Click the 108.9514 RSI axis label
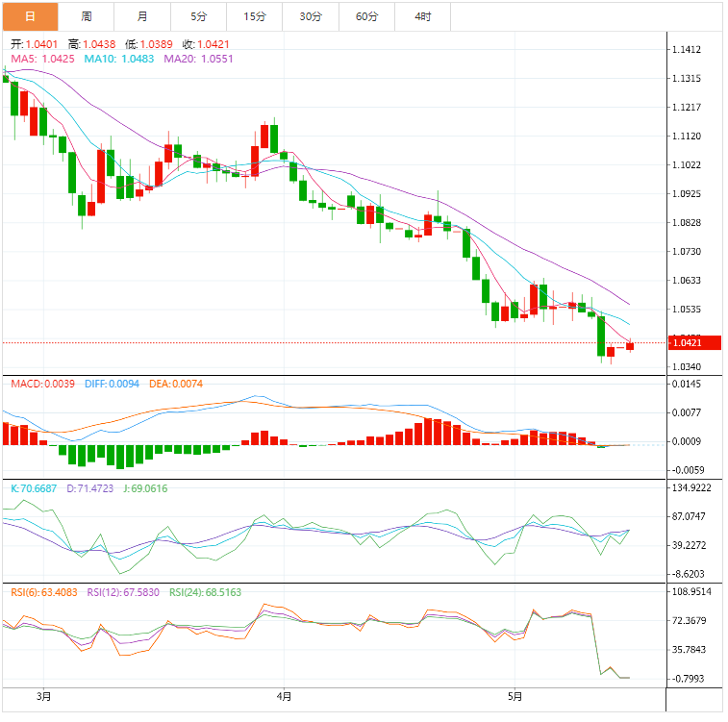Screen dimensions: 728x722 click(x=691, y=592)
